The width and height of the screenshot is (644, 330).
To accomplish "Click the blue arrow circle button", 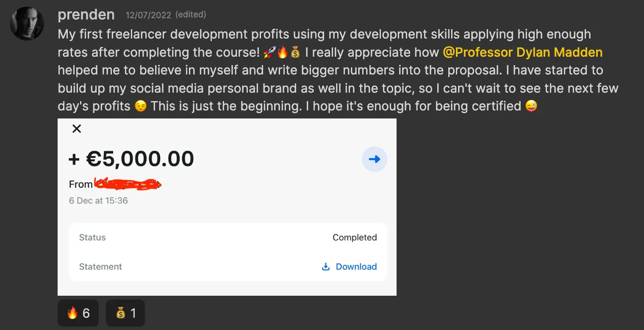I will coord(374,159).
